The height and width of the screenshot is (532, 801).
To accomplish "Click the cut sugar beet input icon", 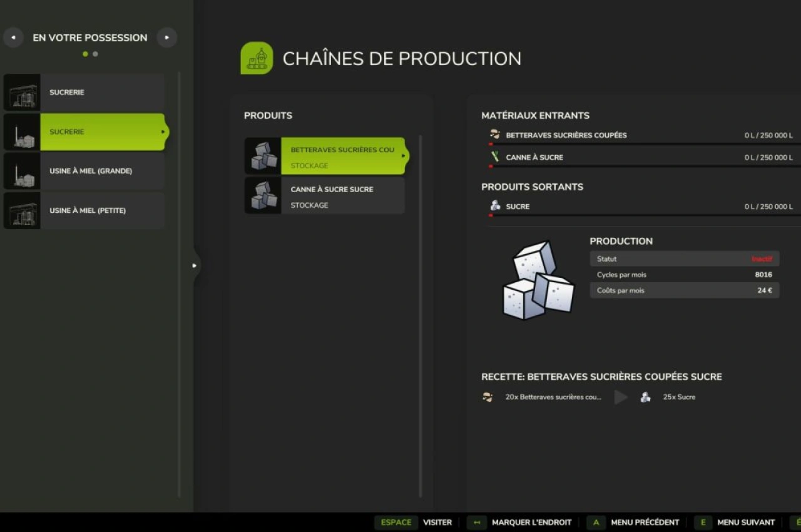I will click(x=495, y=135).
